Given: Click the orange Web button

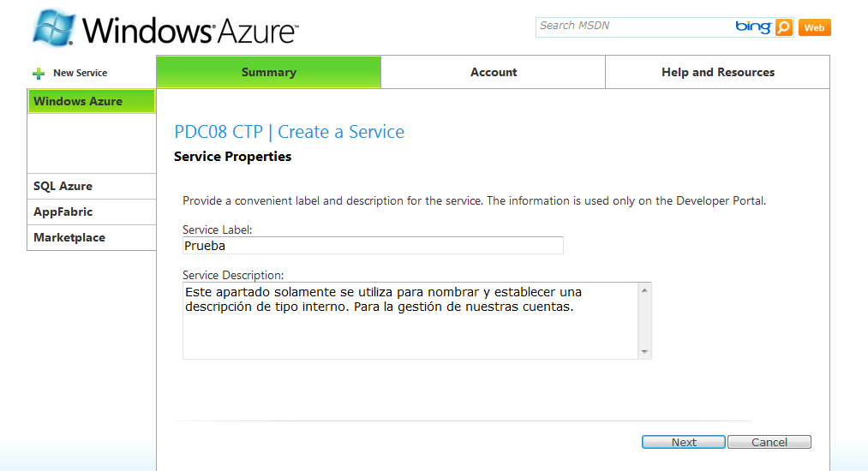Looking at the screenshot, I should point(814,27).
